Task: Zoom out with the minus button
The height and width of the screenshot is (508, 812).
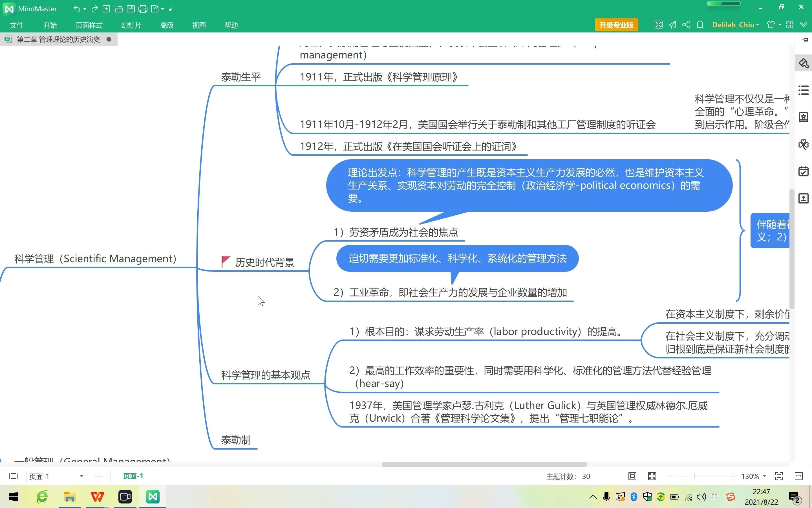Action: pyautogui.click(x=670, y=476)
